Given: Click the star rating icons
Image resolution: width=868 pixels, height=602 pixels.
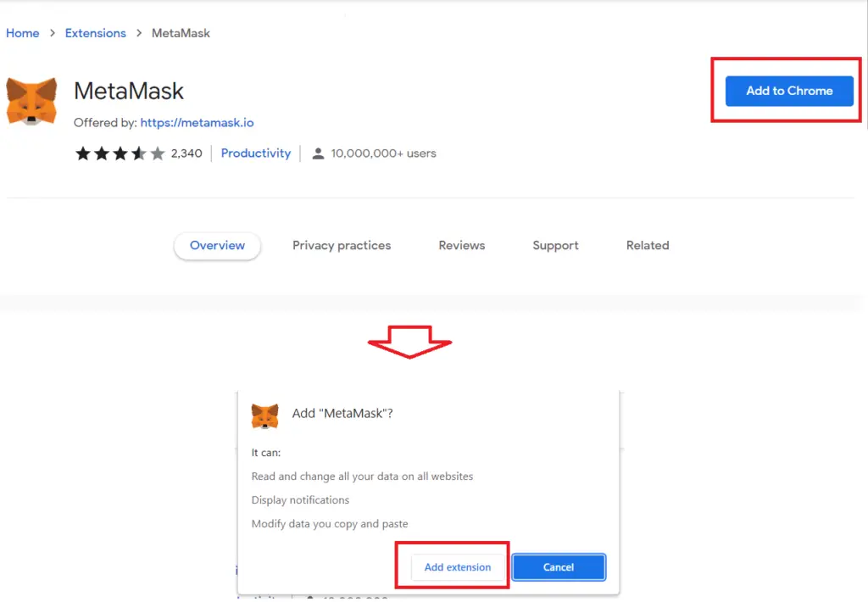Looking at the screenshot, I should tap(120, 153).
